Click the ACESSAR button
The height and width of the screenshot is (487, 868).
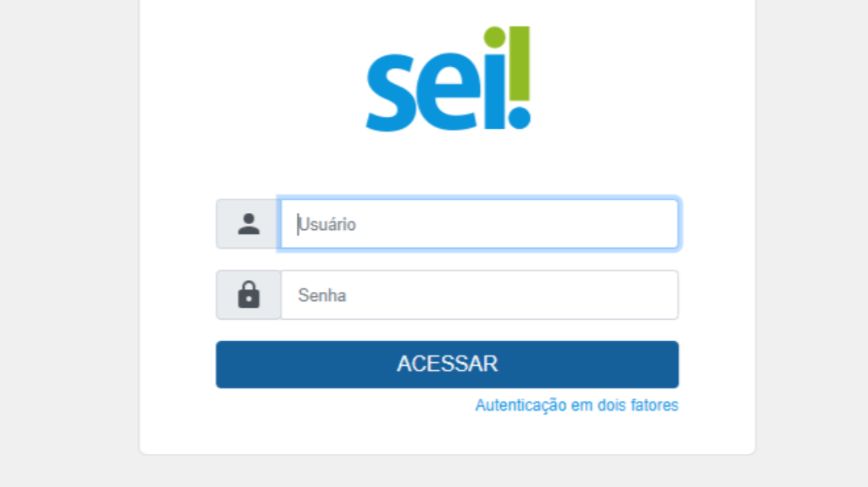(x=448, y=364)
